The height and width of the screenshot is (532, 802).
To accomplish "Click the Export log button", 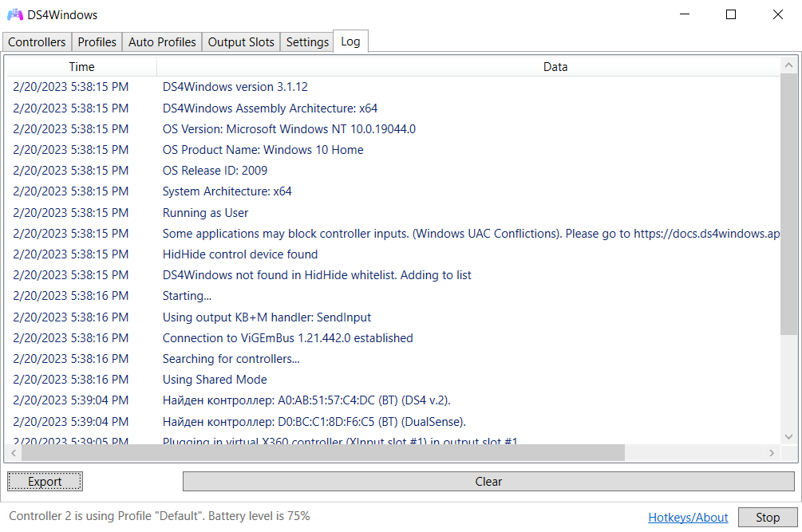I will (45, 482).
